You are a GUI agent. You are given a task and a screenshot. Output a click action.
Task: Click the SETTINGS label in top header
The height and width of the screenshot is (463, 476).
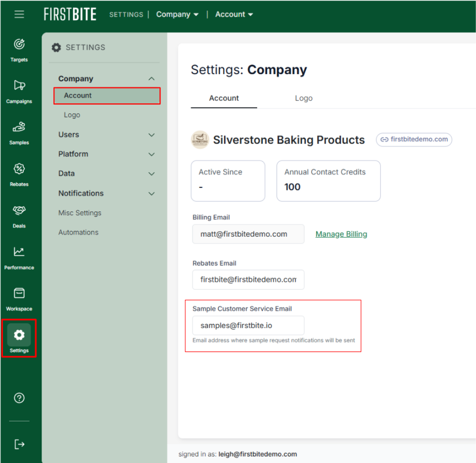126,14
